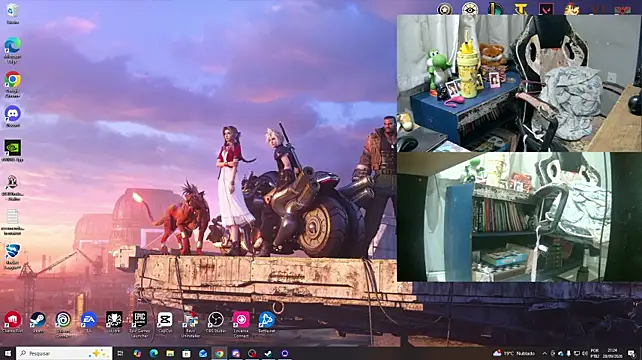Open the volume control in the tray
Image resolution: width=642 pixels, height=360 pixels.
pyautogui.click(x=585, y=353)
